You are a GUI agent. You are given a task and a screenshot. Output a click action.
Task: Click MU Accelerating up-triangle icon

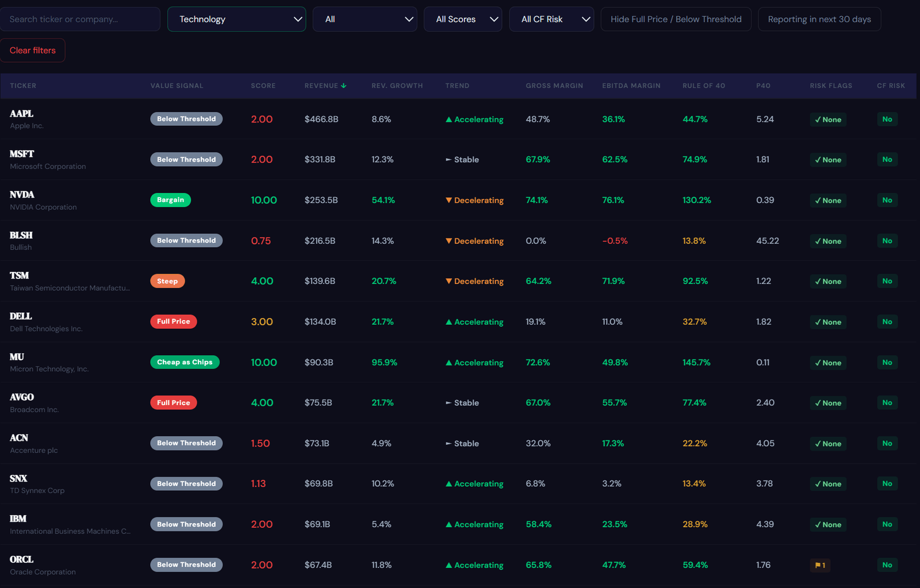448,363
